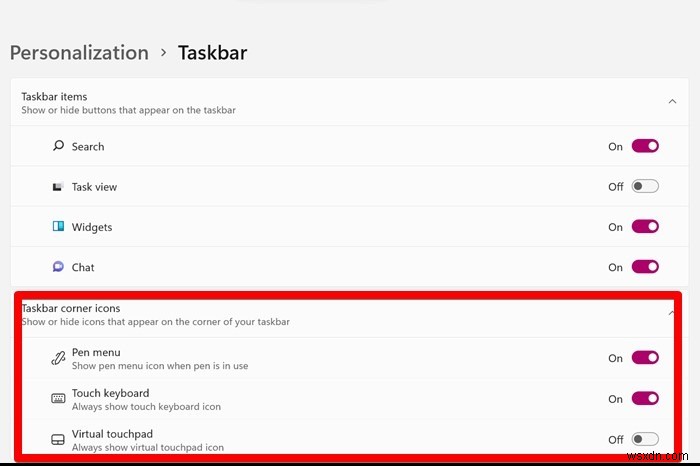Viewport: 700px width, 466px height.
Task: Click the Pen menu icon
Action: 58,358
